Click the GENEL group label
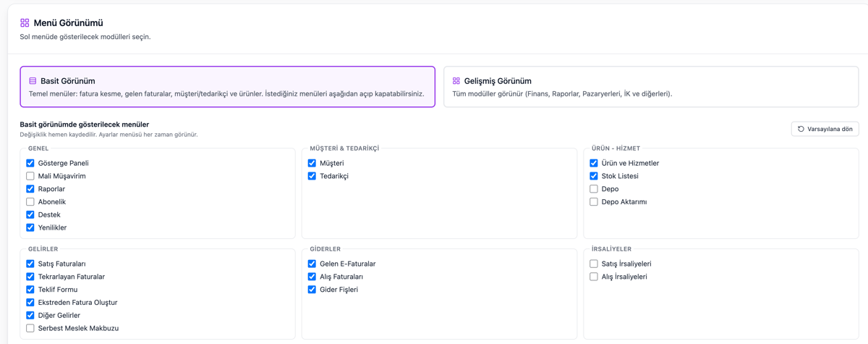868x344 pixels. [38, 148]
